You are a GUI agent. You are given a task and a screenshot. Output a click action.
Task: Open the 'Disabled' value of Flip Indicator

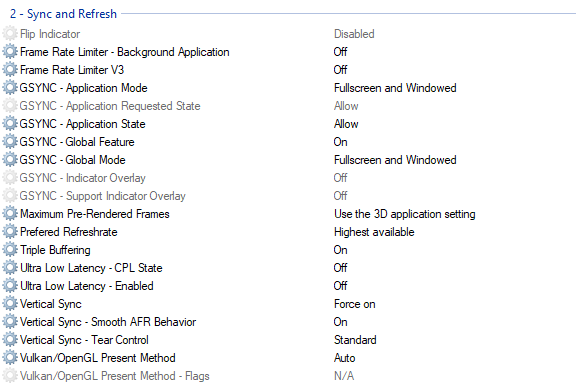point(354,34)
